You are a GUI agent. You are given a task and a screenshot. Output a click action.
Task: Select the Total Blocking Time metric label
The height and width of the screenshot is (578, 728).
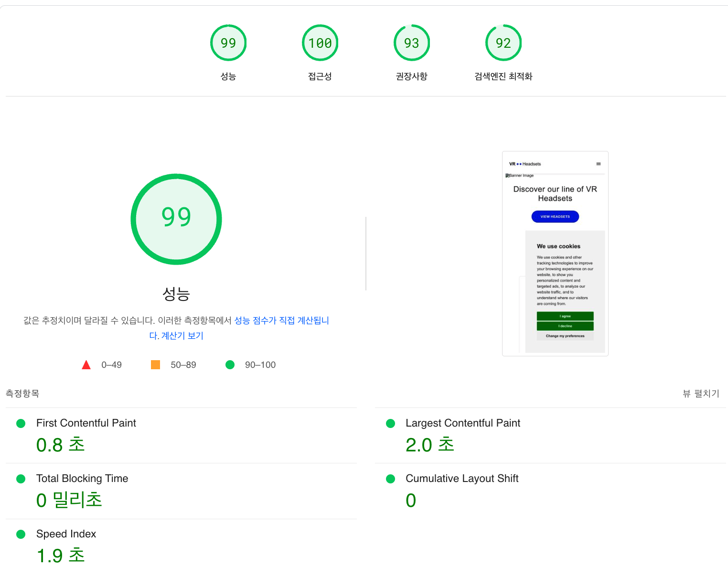[x=82, y=479]
